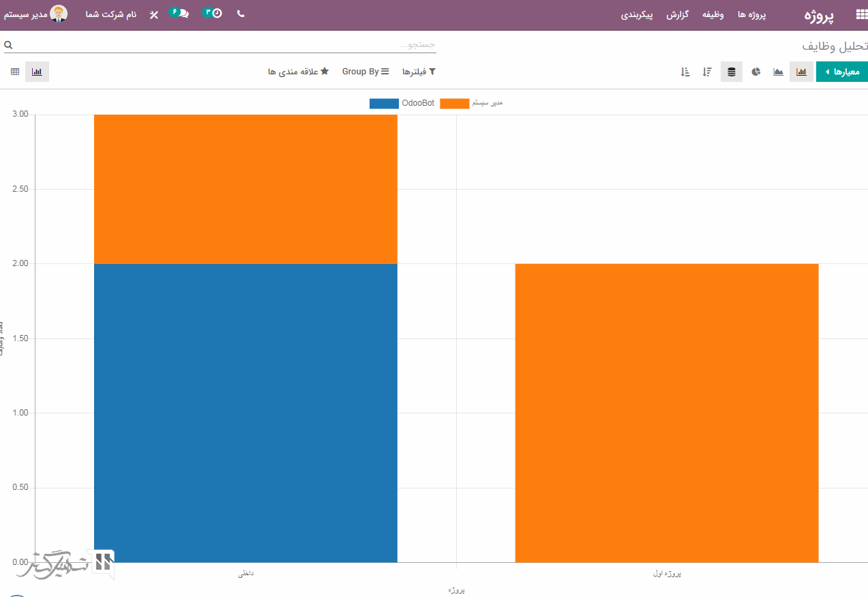This screenshot has height=597, width=868.
Task: Click the phone call icon
Action: click(241, 14)
